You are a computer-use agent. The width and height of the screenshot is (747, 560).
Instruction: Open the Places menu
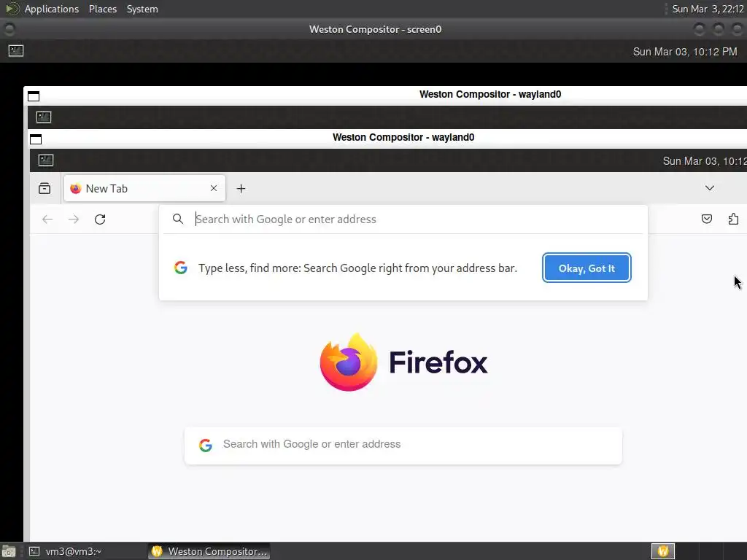102,9
